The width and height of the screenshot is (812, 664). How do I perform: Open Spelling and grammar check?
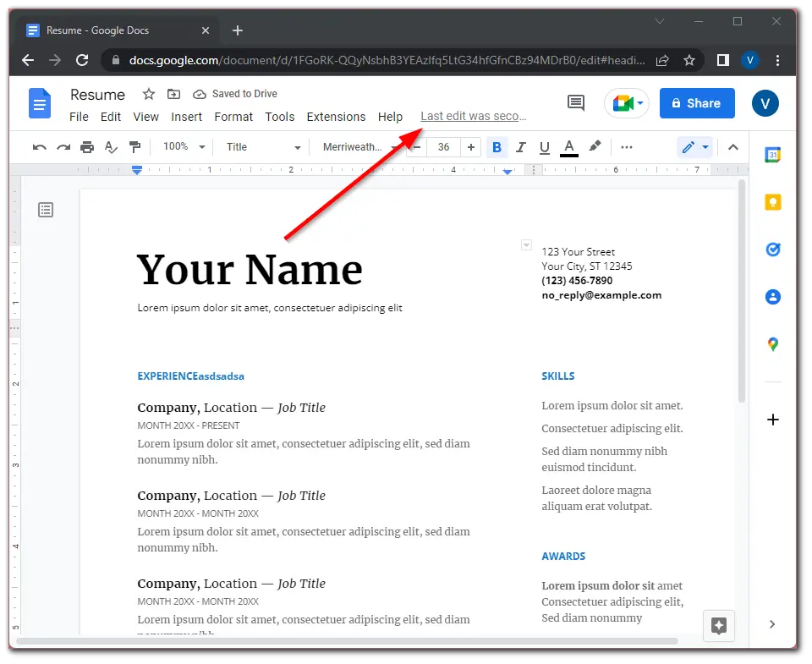111,146
